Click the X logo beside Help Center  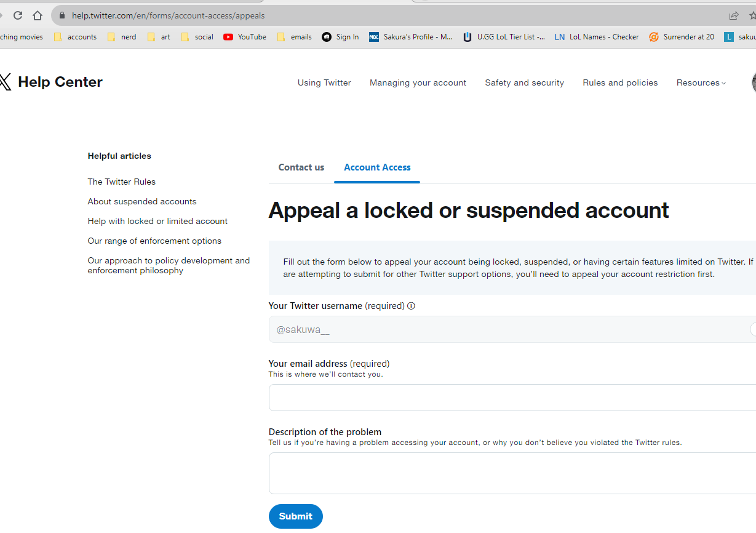pos(5,82)
